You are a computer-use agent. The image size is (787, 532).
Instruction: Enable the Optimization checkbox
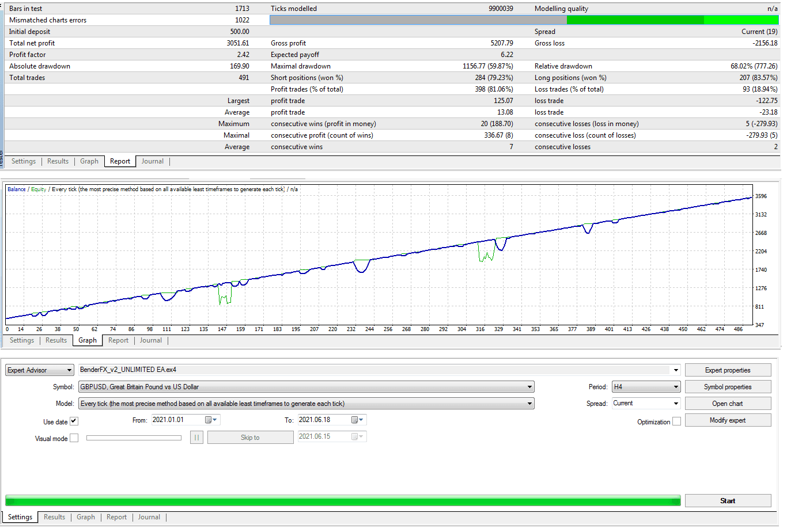click(x=676, y=421)
